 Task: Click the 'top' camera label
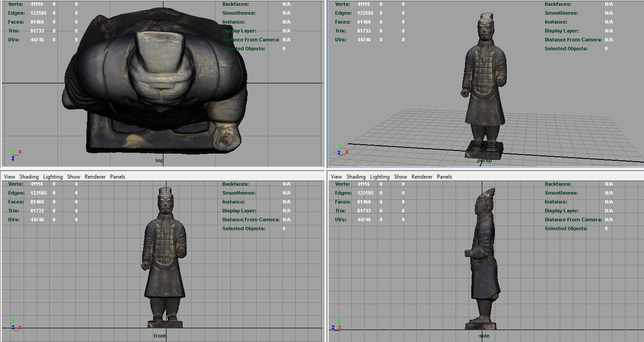click(x=159, y=160)
